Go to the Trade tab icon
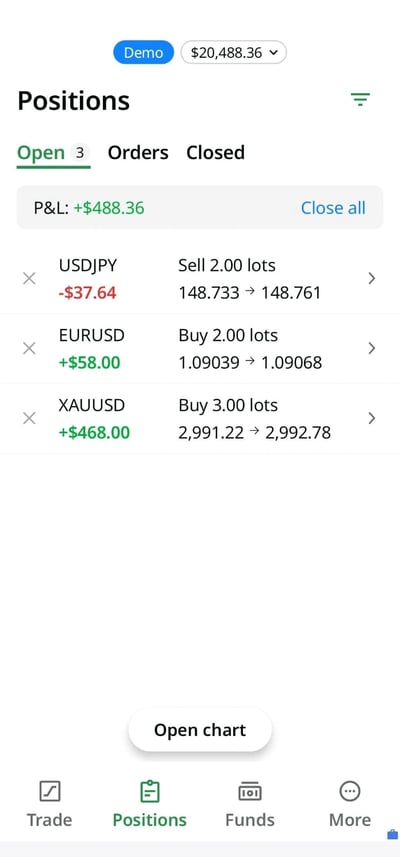 click(x=50, y=791)
